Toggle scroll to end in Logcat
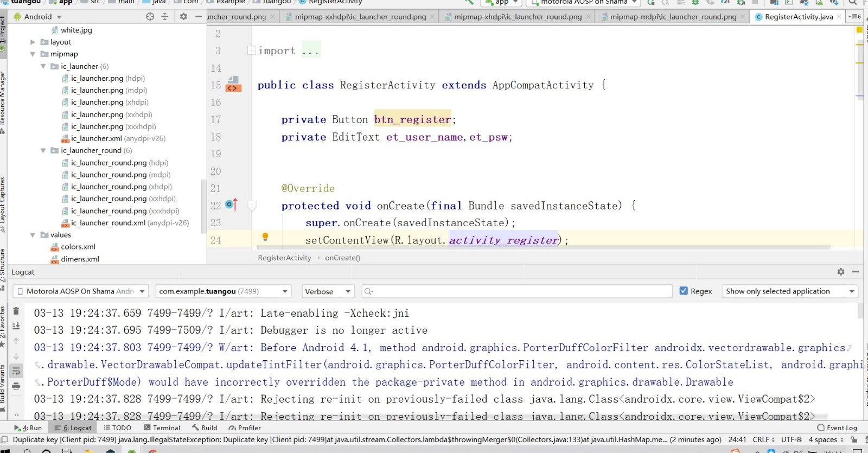 point(16,326)
